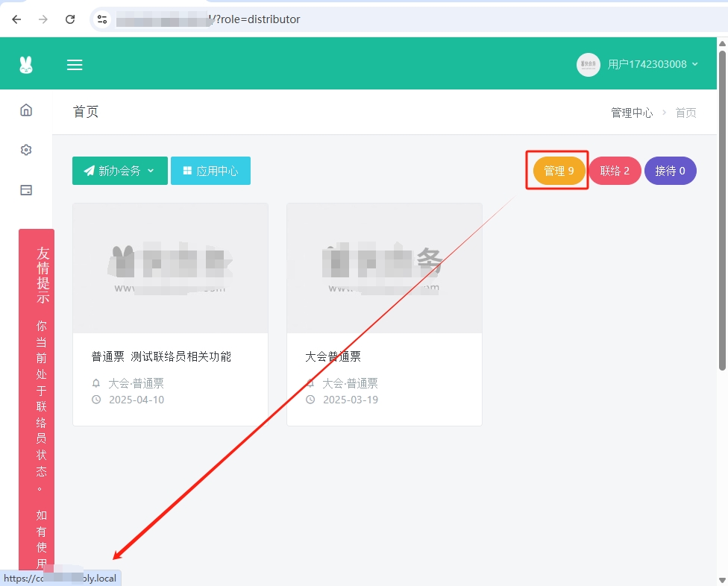Viewport: 728px width, 586px height.
Task: Switch to 接待 0 role badge
Action: pyautogui.click(x=670, y=171)
